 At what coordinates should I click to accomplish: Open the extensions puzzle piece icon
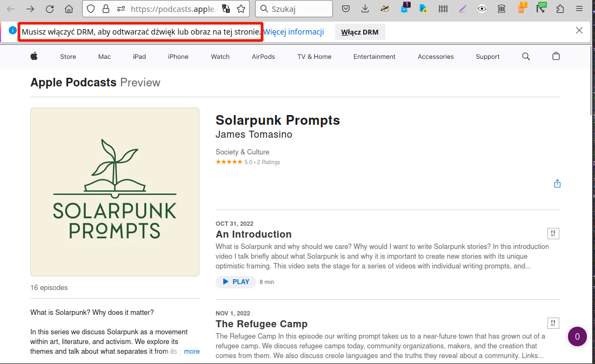pos(560,9)
